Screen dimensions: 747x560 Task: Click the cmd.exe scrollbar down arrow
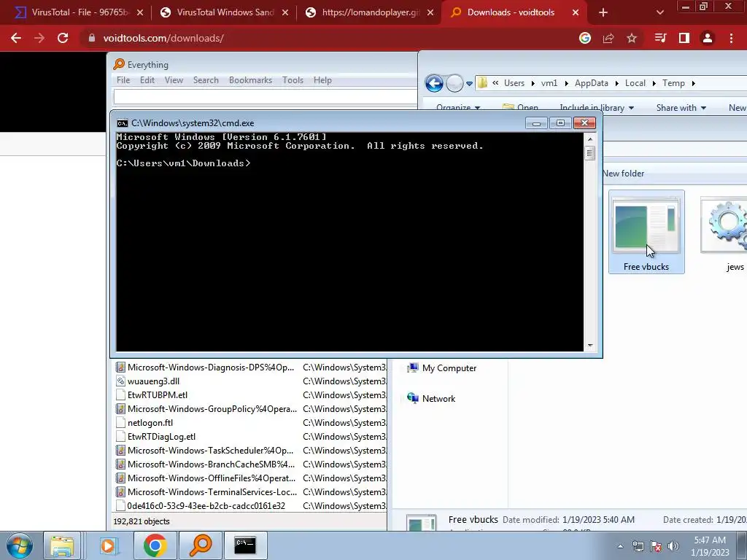pyautogui.click(x=589, y=345)
